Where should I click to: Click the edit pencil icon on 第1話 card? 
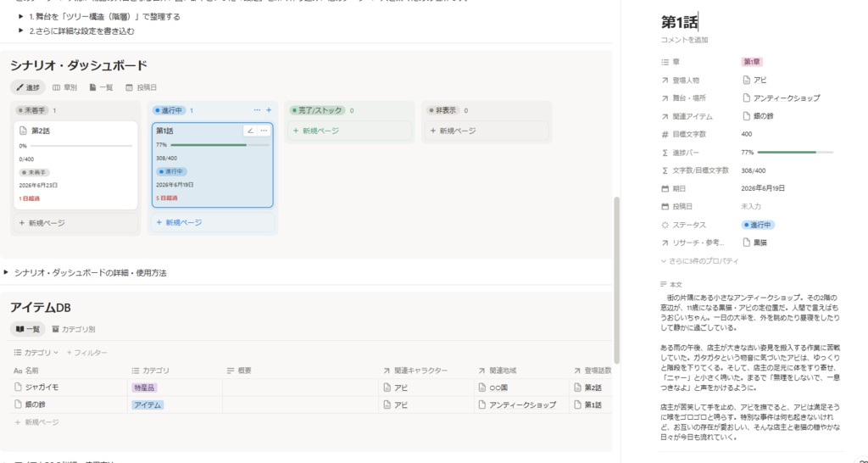(x=250, y=131)
